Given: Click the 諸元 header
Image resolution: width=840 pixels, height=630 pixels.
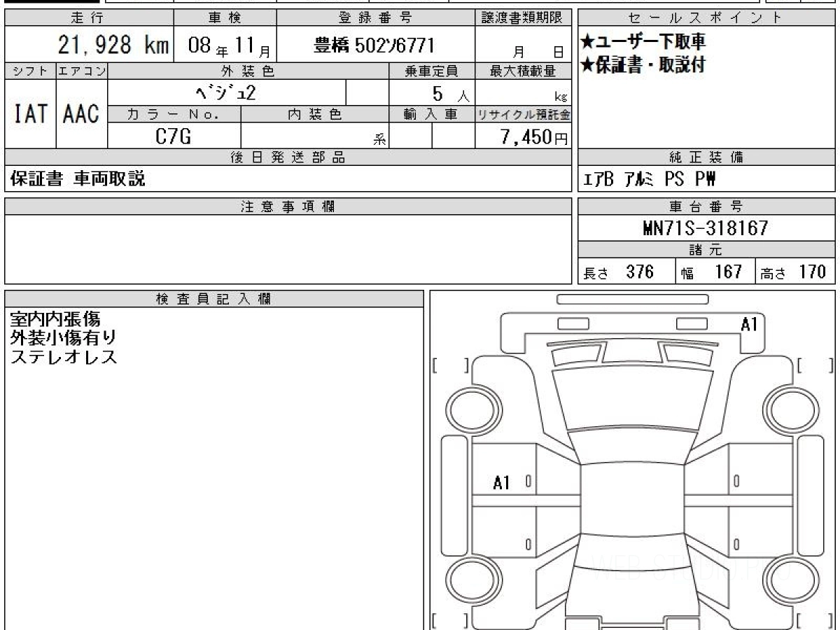Looking at the screenshot, I should coord(706,250).
